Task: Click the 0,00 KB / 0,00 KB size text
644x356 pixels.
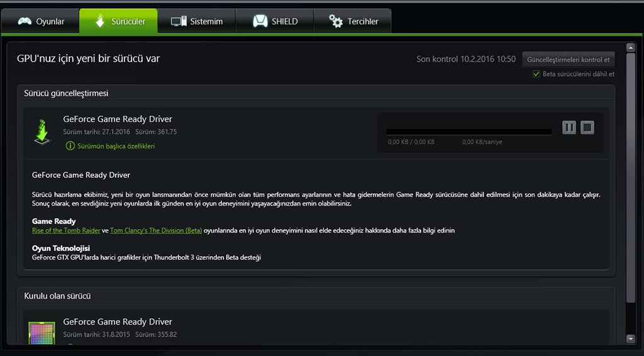Action: coord(411,142)
